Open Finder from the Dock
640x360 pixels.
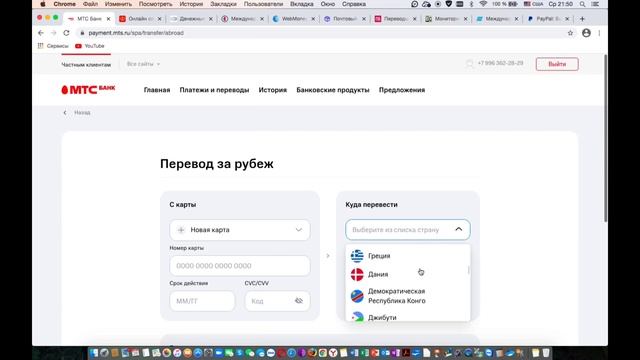pyautogui.click(x=94, y=353)
